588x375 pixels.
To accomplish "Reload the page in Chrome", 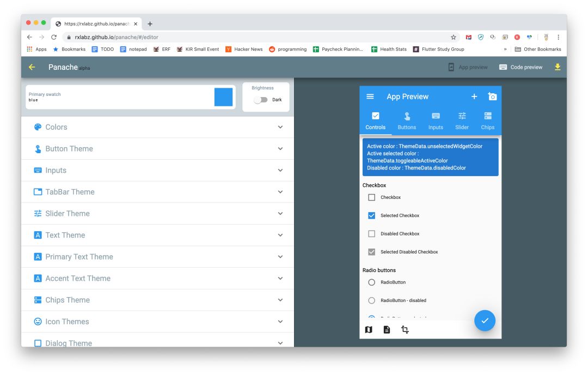I will click(54, 37).
